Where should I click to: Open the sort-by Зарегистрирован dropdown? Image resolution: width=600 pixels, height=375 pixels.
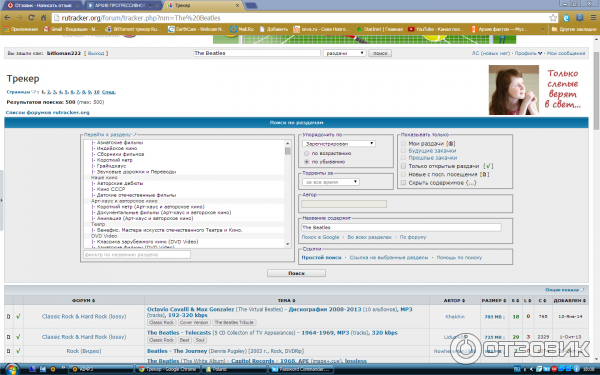(339, 143)
